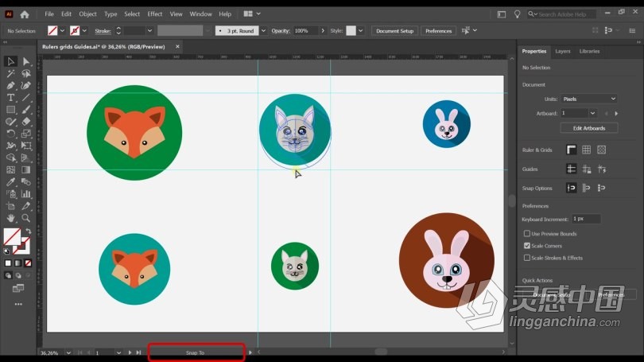Image resolution: width=644 pixels, height=362 pixels.
Task: Select the Selection tool (black arrow)
Action: [10, 61]
